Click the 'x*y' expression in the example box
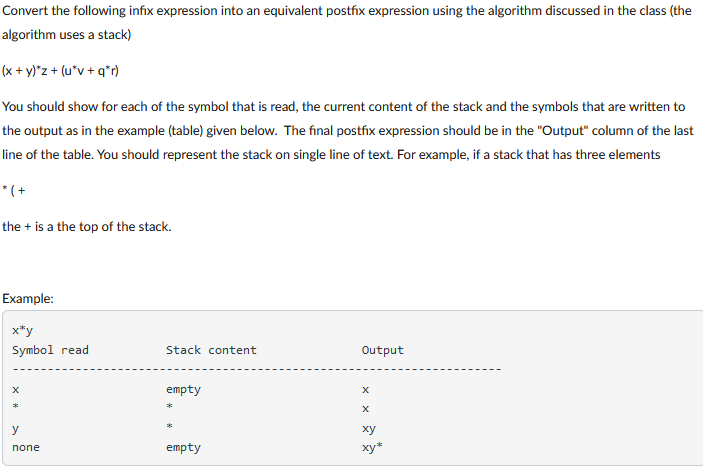Viewport: 703px width, 468px height. pos(22,330)
